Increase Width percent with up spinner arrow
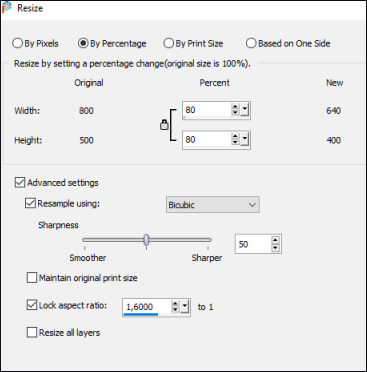 coord(235,107)
